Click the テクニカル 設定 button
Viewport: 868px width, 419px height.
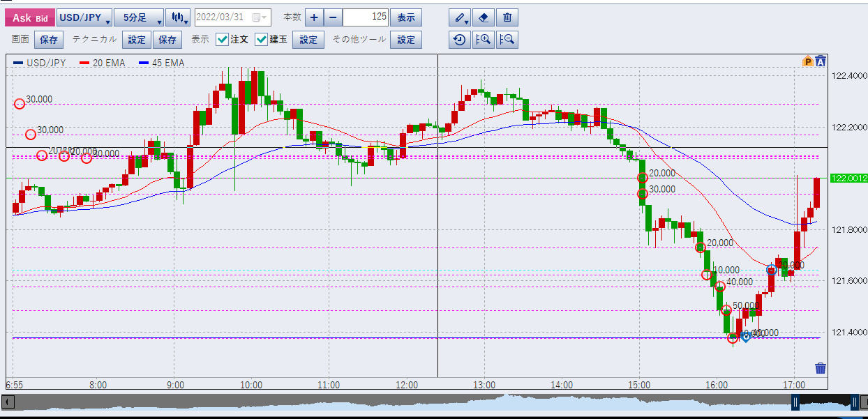pyautogui.click(x=136, y=40)
